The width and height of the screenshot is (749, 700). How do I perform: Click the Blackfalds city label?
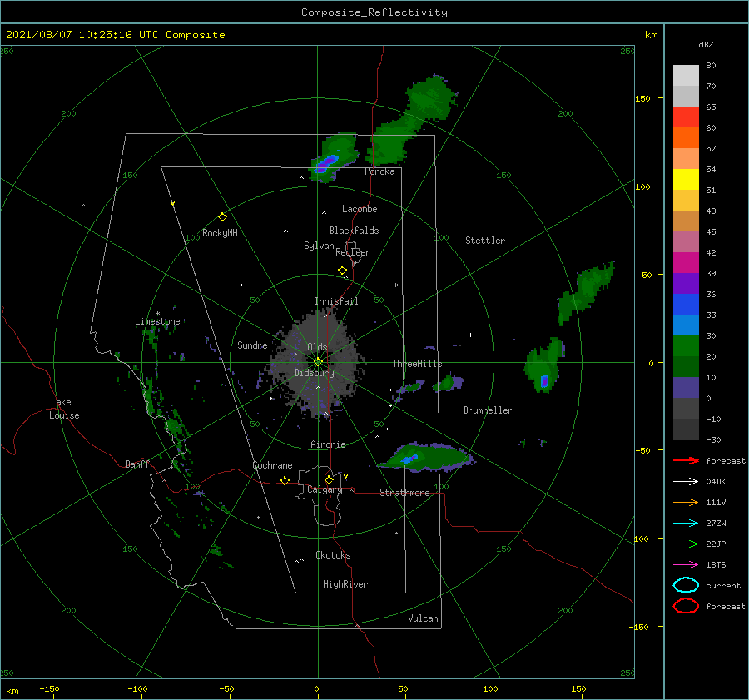pyautogui.click(x=354, y=231)
